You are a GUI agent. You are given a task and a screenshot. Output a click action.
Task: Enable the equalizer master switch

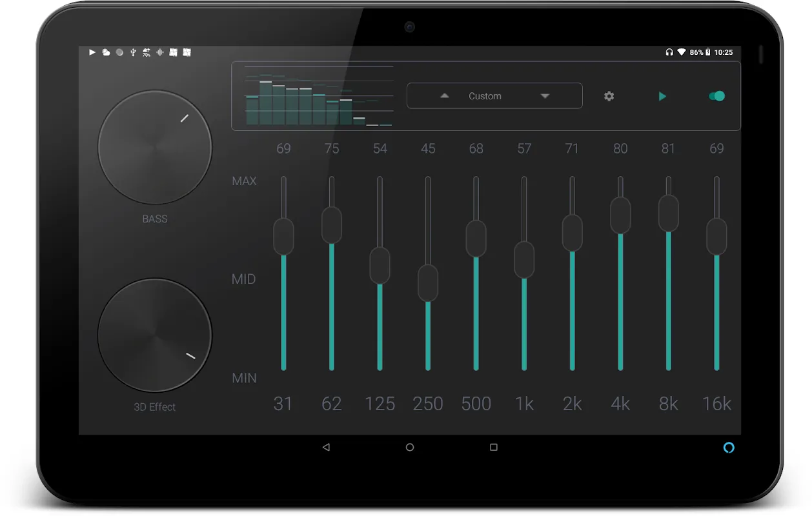point(716,95)
